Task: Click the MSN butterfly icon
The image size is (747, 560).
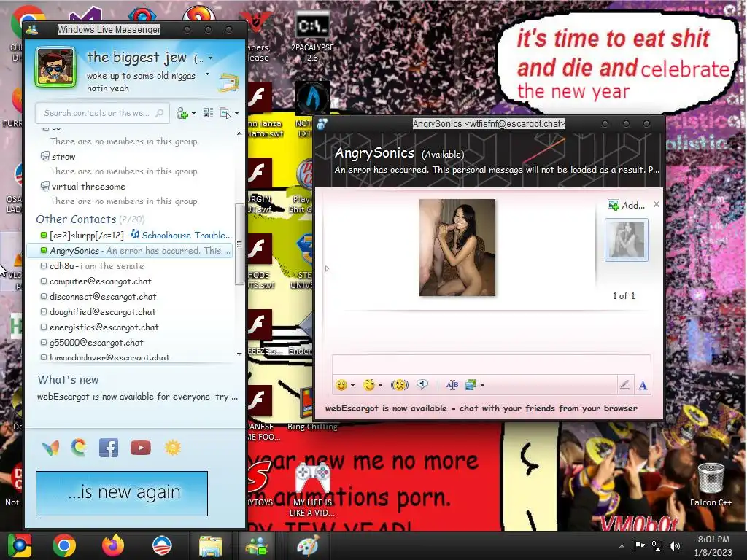Action: tap(50, 448)
